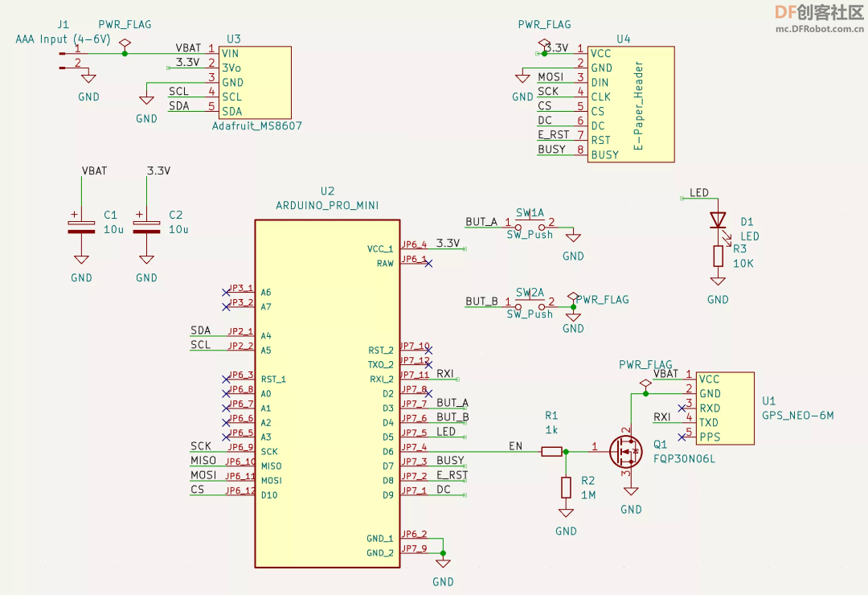This screenshot has height=595, width=868.
Task: Click the 'DIN' pin label on U4
Action: 600,83
